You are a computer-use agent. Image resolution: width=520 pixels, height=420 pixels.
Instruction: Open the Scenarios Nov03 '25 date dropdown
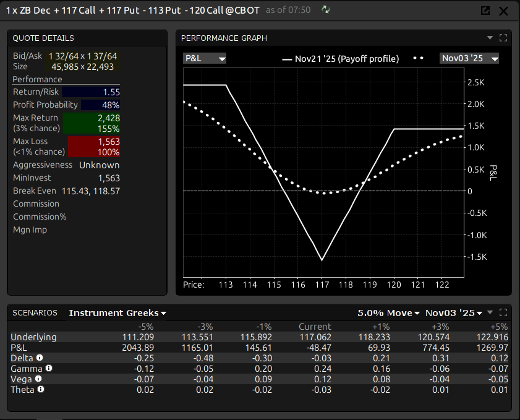(454, 313)
